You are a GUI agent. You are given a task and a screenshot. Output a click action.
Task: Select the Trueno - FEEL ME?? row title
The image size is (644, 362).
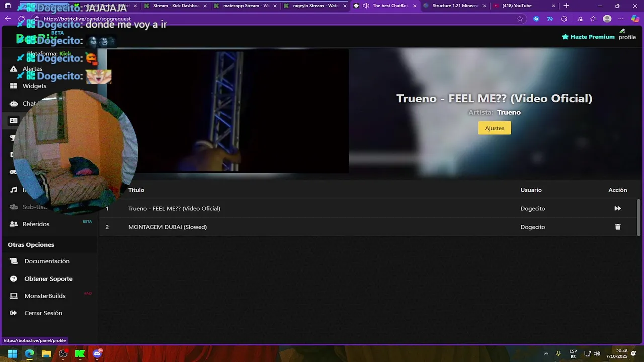[x=174, y=208]
